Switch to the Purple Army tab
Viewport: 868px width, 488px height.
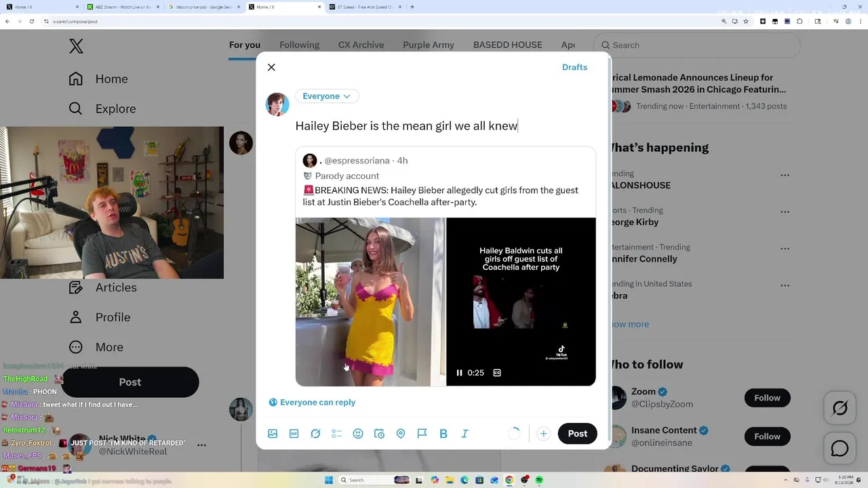click(429, 45)
